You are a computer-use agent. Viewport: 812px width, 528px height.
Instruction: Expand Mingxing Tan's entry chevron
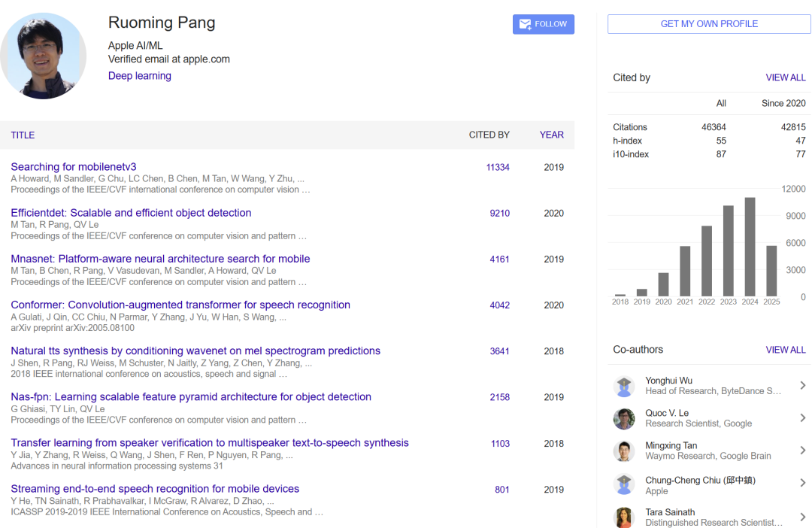802,451
